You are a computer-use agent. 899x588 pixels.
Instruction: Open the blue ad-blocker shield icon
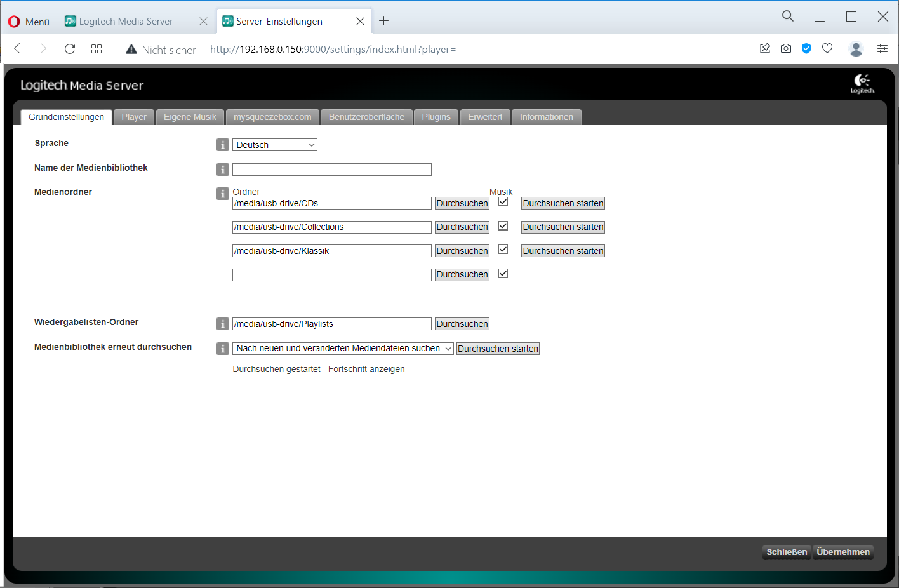click(806, 48)
